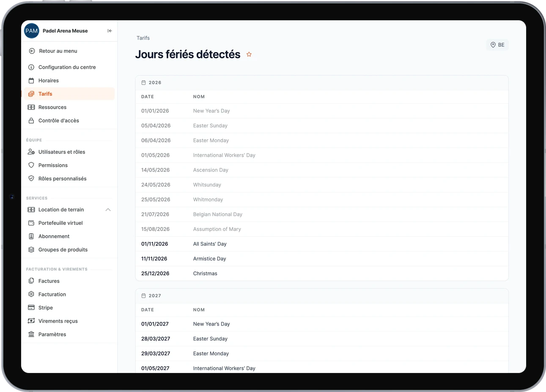Click the badge icon next to Abonnement
The height and width of the screenshot is (392, 546).
tap(31, 236)
